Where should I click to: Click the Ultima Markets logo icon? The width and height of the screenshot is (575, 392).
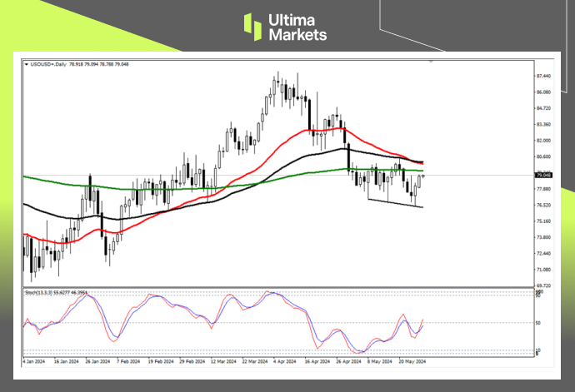253,25
